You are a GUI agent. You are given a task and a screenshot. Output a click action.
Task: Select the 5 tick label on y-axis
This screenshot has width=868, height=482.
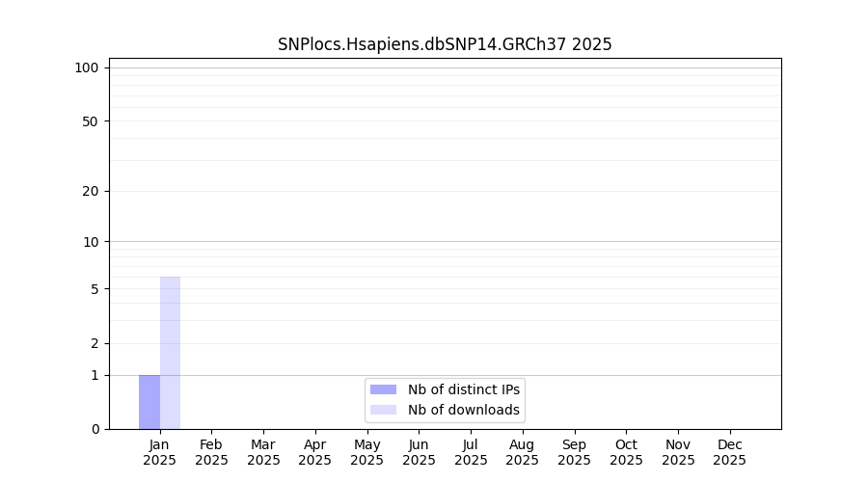[95, 289]
